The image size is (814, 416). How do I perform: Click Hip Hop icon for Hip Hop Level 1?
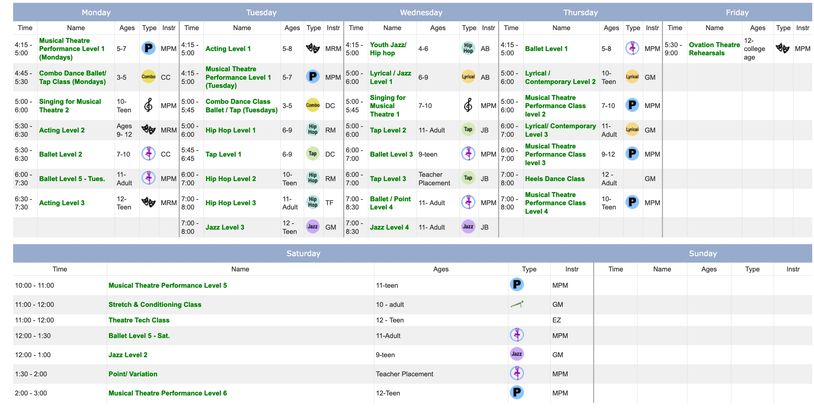313,130
